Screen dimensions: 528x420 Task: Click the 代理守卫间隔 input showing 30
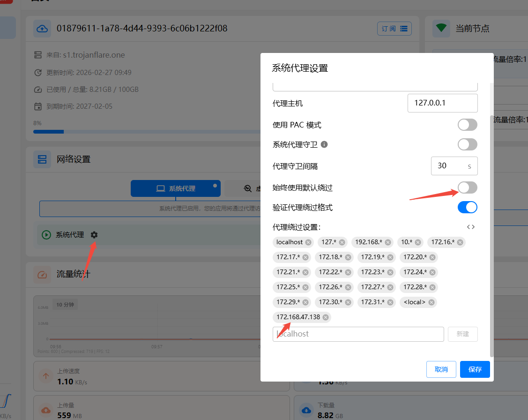(448, 166)
